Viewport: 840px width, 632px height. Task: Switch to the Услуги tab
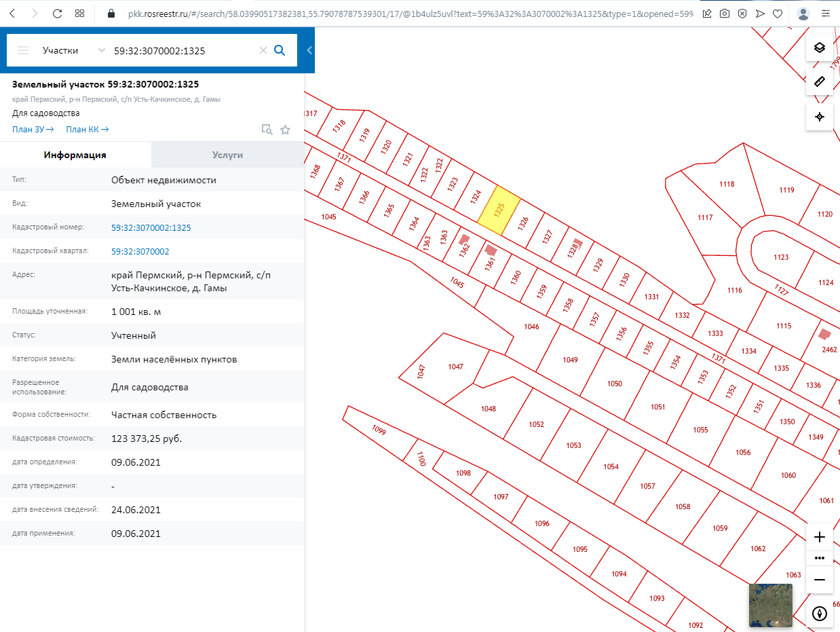(x=227, y=155)
